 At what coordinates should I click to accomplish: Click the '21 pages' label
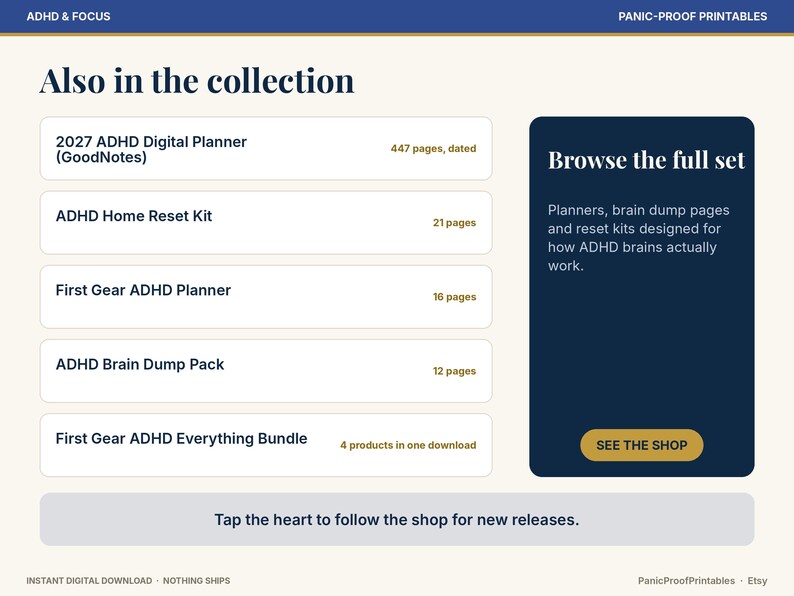[454, 222]
